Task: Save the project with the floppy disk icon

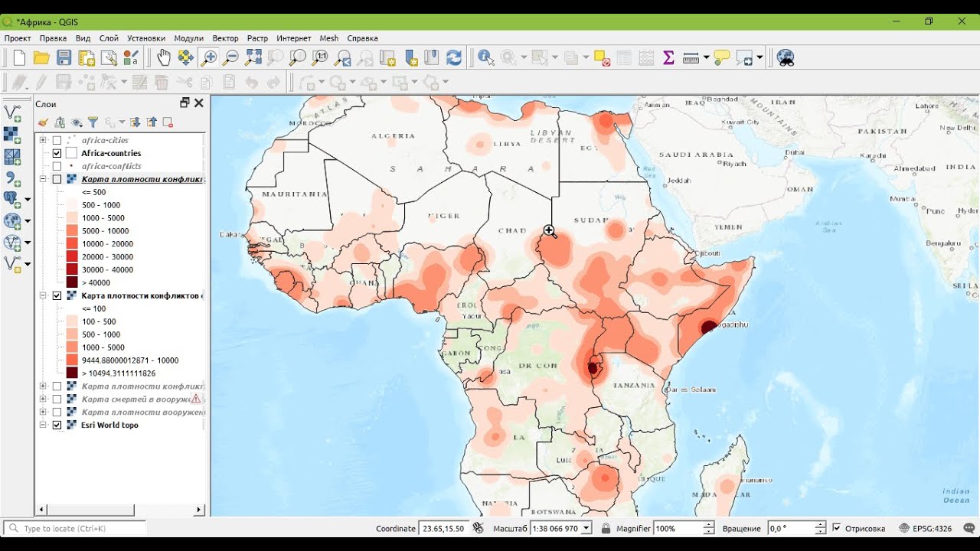Action: pyautogui.click(x=64, y=57)
